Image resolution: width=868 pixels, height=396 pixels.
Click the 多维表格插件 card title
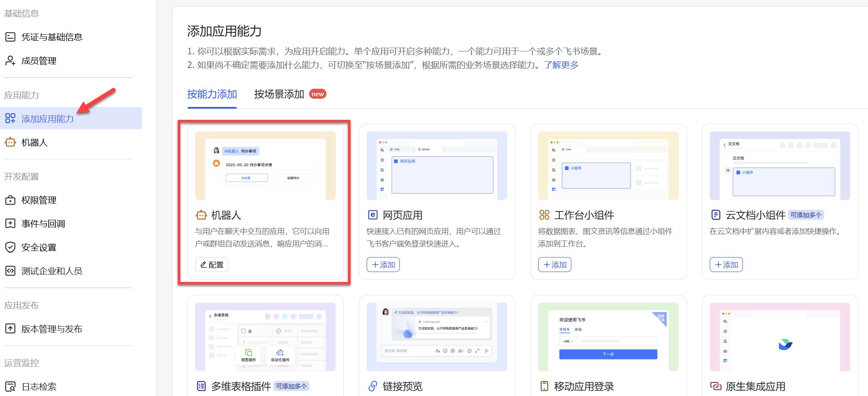[x=241, y=386]
